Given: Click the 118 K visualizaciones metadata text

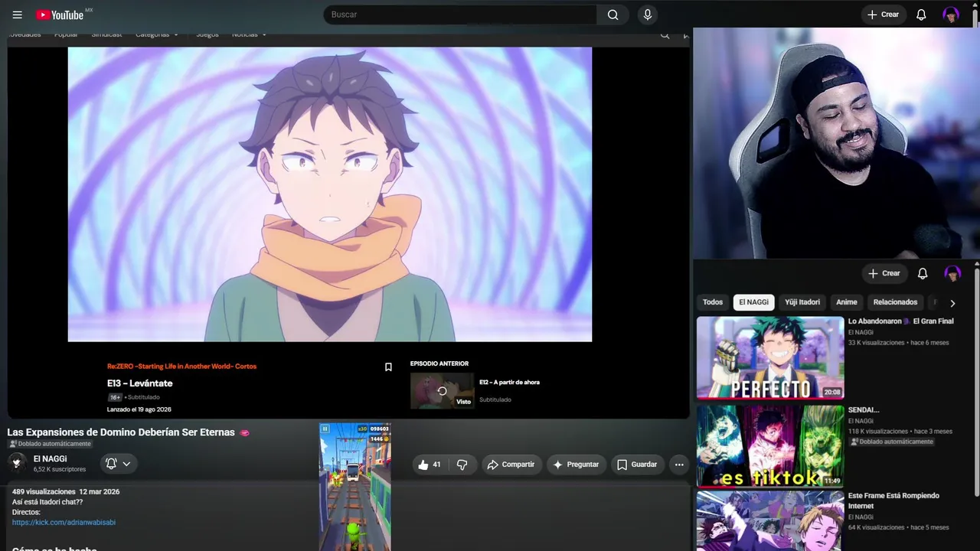Looking at the screenshot, I should (878, 432).
